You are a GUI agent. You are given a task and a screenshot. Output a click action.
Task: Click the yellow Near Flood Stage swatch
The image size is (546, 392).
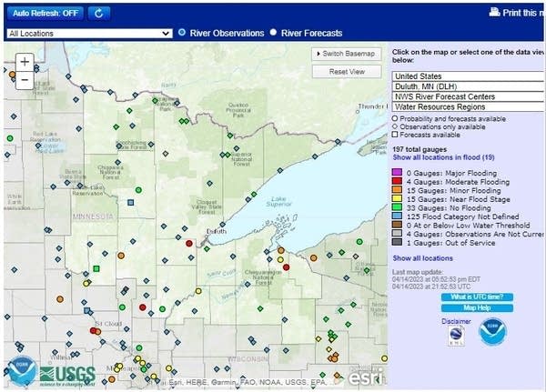397,198
